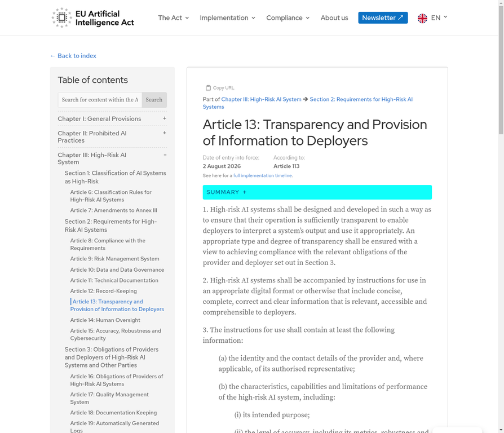The height and width of the screenshot is (433, 504).
Task: Open The Act dropdown menu
Action: (173, 18)
